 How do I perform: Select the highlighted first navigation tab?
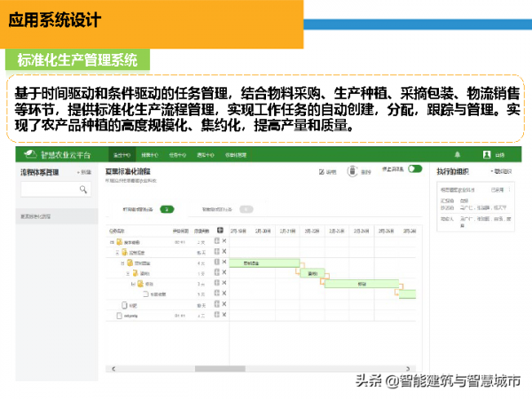[122, 155]
